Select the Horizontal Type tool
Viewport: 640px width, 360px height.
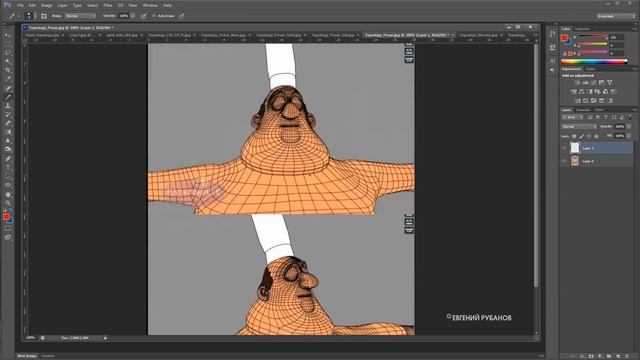pyautogui.click(x=8, y=167)
